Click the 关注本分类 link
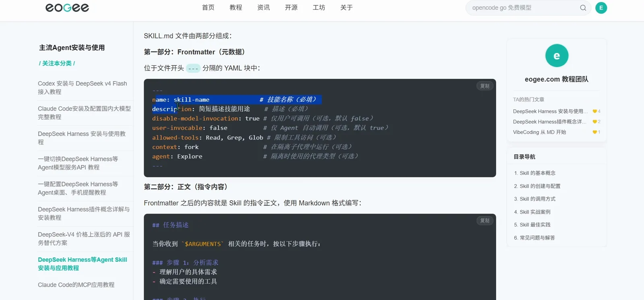Image resolution: width=644 pixels, height=300 pixels. click(57, 63)
